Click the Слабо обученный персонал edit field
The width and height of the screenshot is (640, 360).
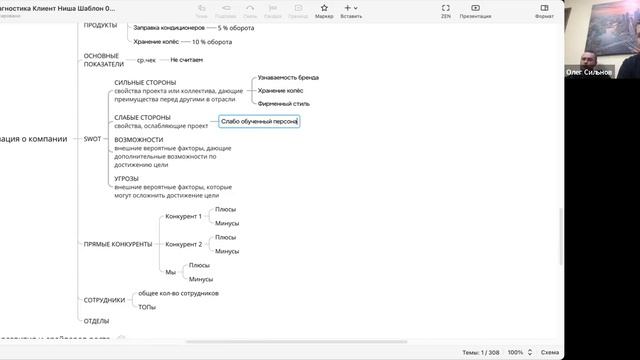[x=259, y=122]
